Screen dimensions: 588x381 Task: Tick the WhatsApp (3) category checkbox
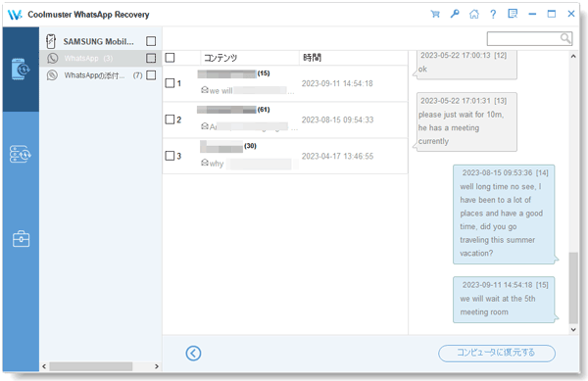coord(151,58)
